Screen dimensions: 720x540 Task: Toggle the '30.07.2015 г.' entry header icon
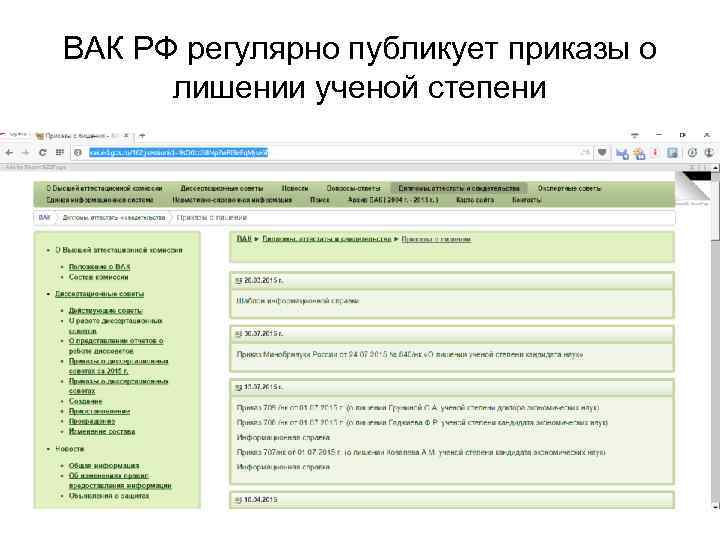238,334
